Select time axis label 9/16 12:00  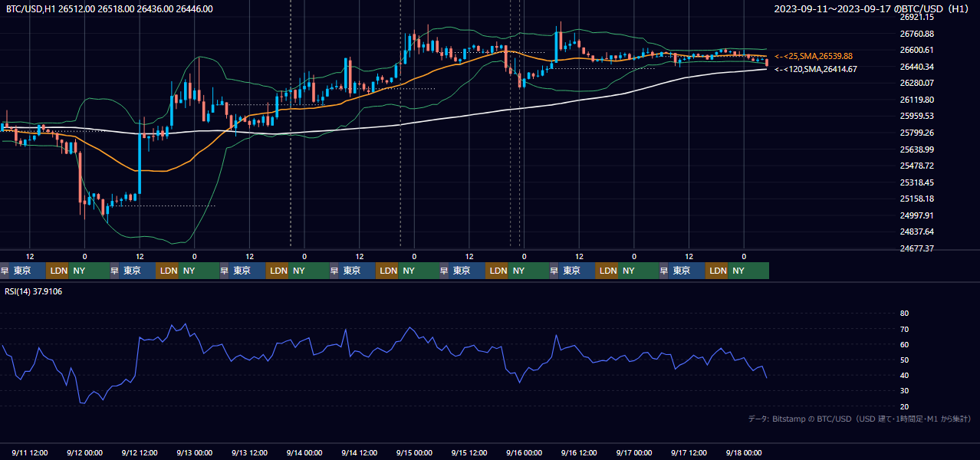(579, 452)
